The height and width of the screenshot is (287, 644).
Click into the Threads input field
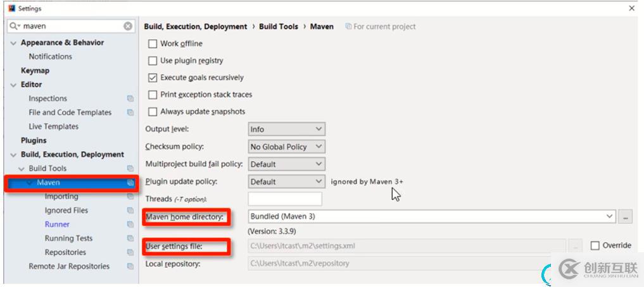click(285, 199)
